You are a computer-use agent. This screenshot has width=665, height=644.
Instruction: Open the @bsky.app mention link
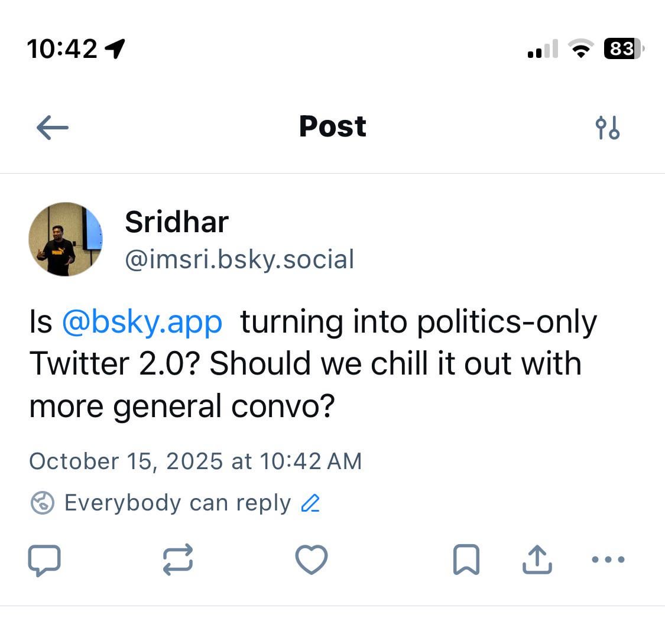point(142,322)
